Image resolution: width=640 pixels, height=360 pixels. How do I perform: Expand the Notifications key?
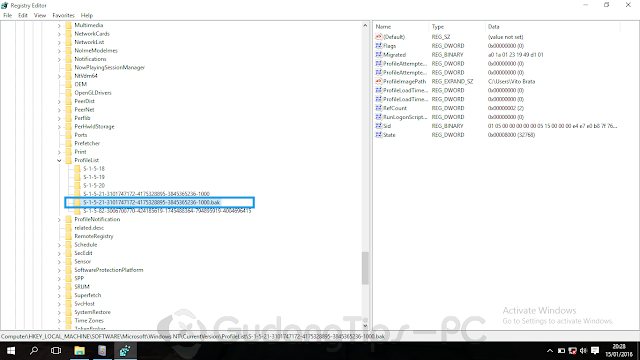pyautogui.click(x=59, y=59)
